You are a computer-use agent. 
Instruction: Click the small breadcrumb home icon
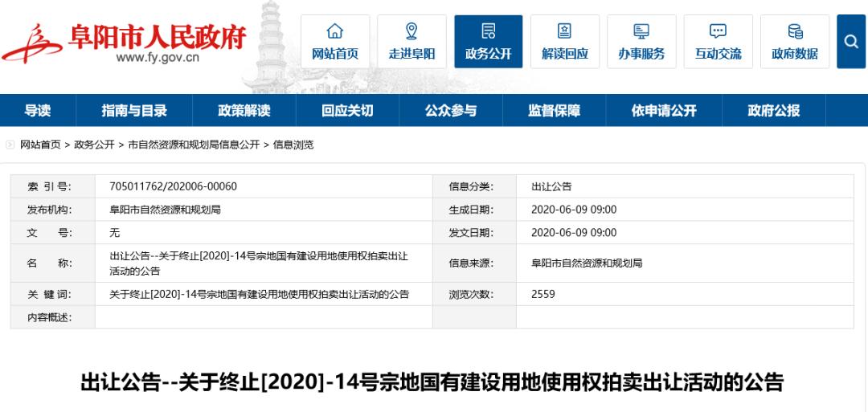click(10, 145)
